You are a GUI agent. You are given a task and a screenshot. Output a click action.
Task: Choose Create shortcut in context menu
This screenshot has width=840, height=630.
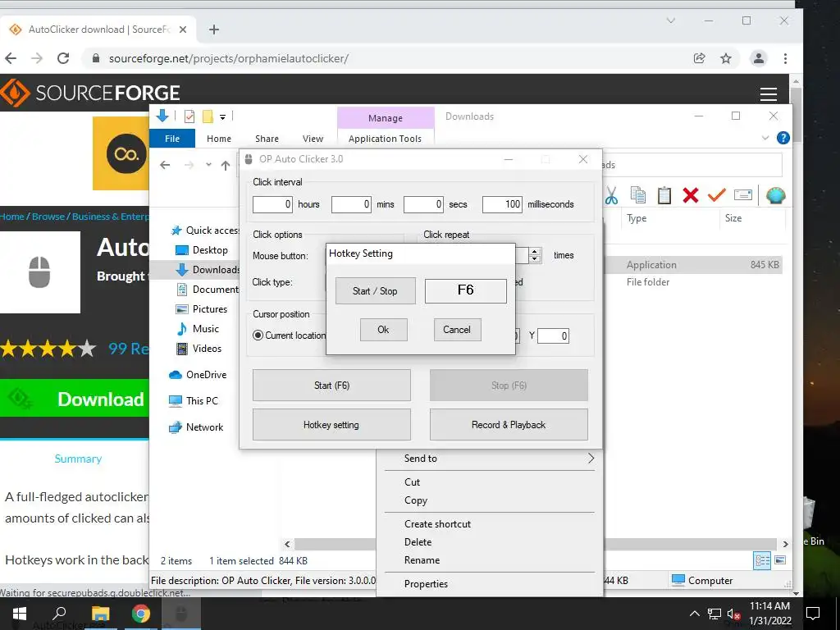tap(490, 524)
